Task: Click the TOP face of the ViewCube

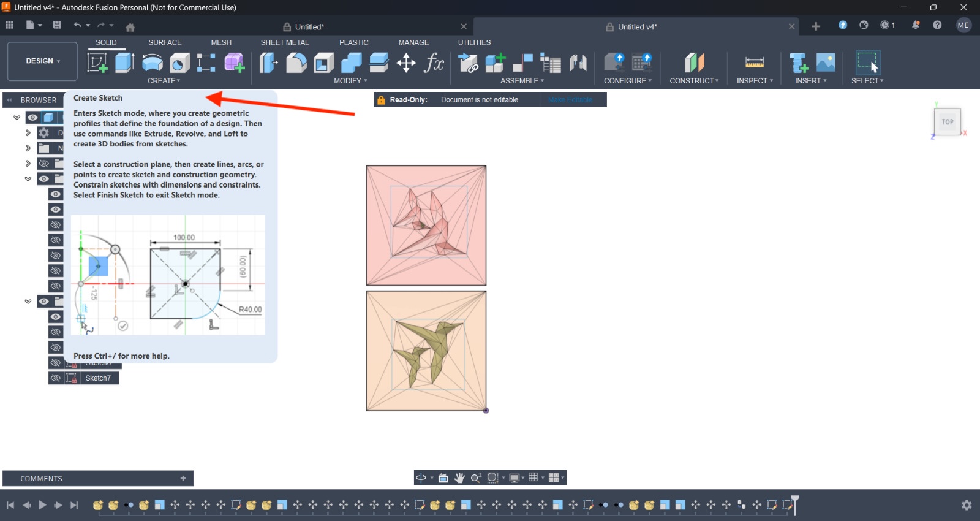Action: pyautogui.click(x=947, y=122)
